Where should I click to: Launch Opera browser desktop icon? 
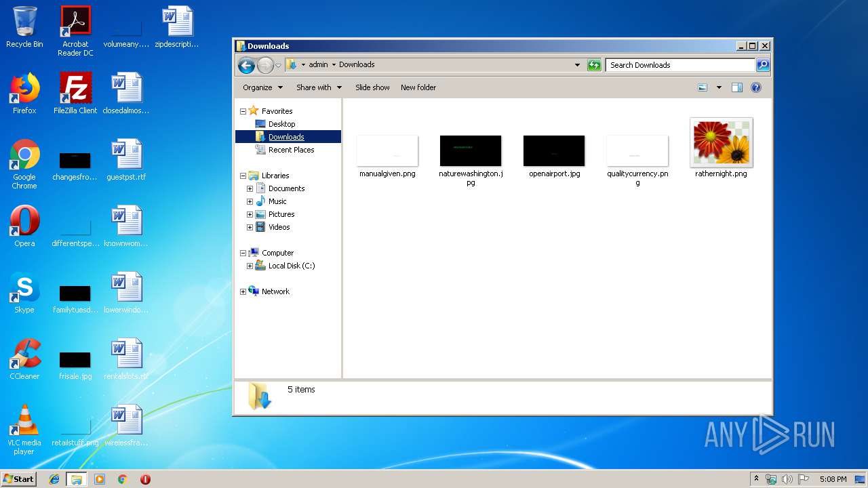click(24, 226)
